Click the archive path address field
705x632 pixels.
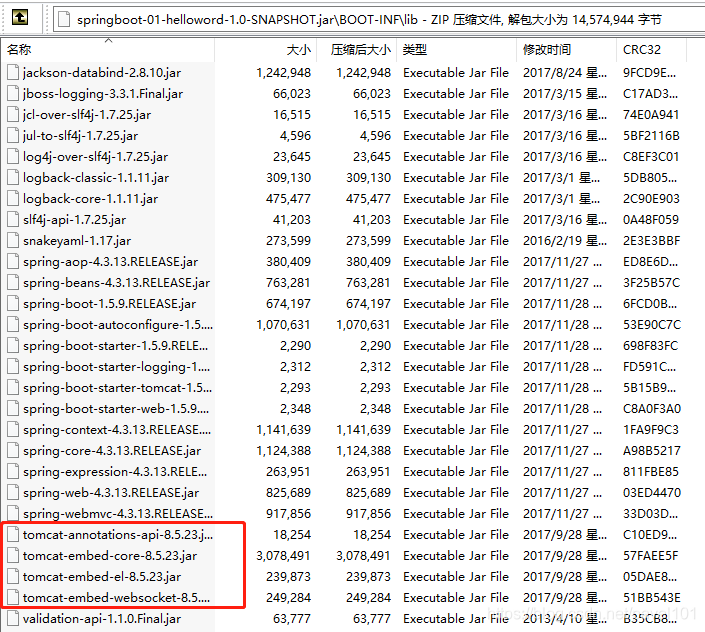point(379,19)
